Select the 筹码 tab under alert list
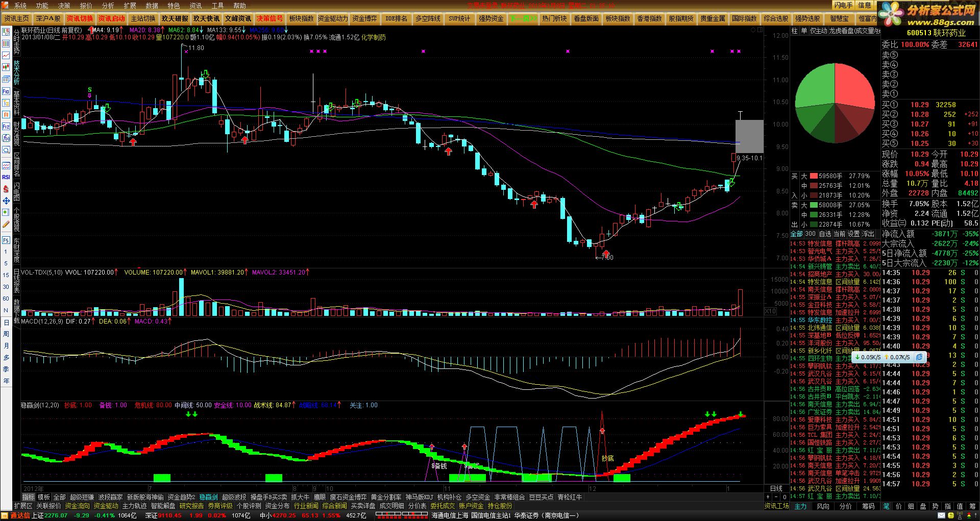The image size is (980, 521). tap(868, 506)
